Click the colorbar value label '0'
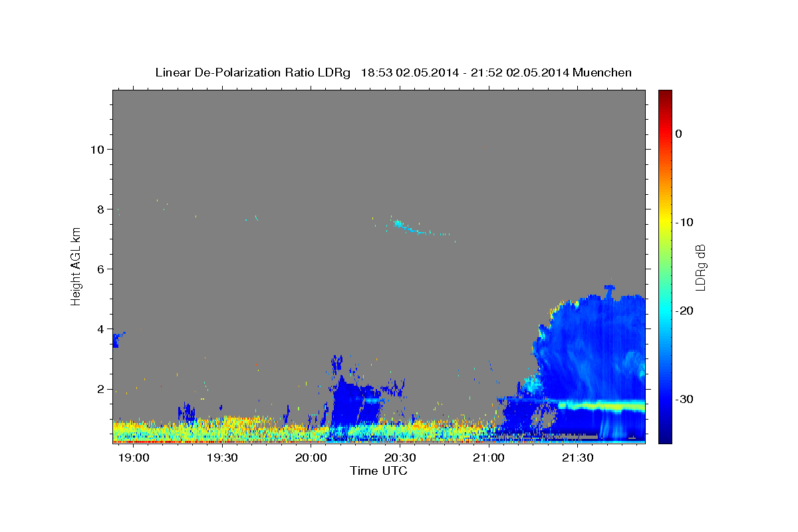The width and height of the screenshot is (798, 532). click(678, 134)
